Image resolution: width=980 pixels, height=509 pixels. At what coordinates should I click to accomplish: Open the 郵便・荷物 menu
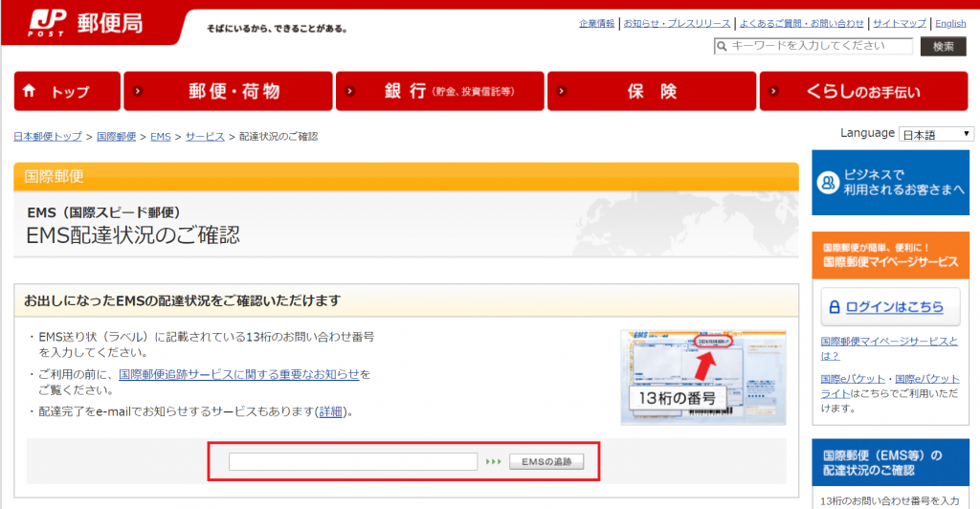pos(228,91)
